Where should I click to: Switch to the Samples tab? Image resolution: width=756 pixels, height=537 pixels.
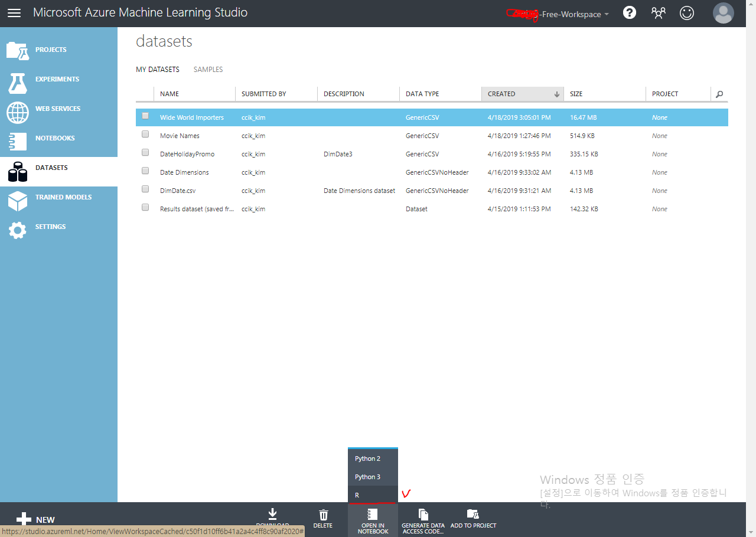tap(208, 69)
